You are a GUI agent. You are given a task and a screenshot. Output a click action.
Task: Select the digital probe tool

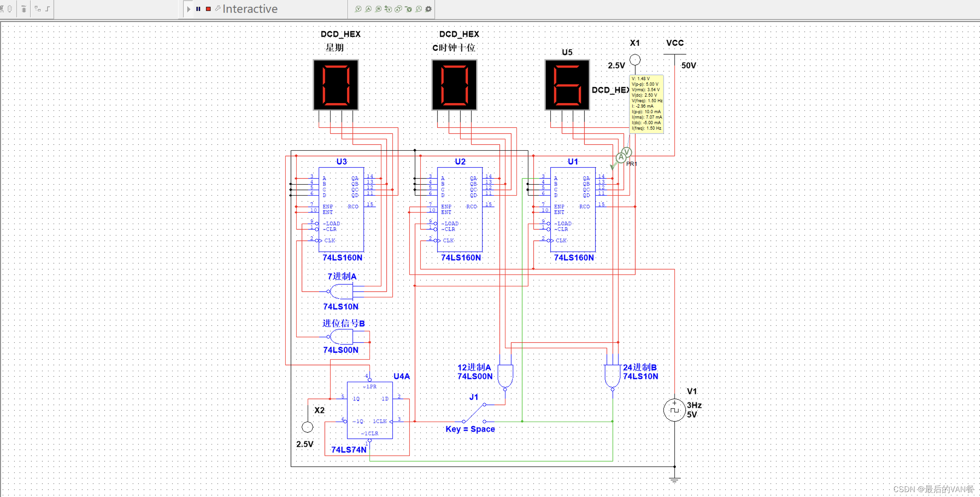click(418, 9)
